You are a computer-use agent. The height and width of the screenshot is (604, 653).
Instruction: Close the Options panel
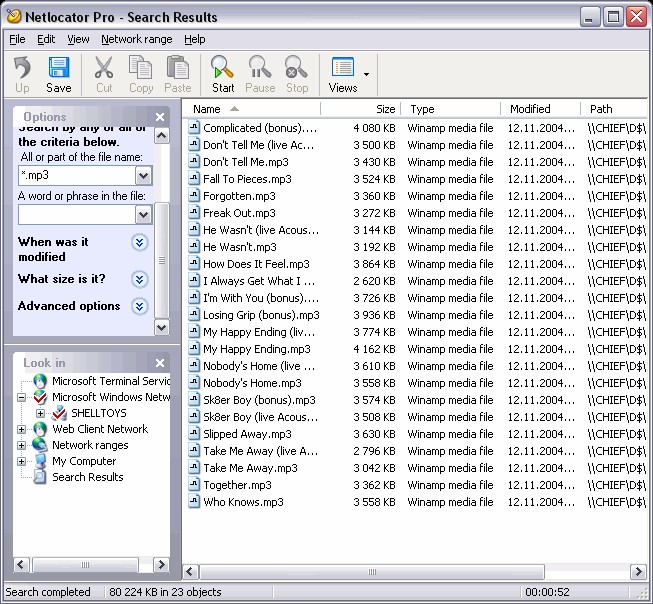[x=160, y=117]
